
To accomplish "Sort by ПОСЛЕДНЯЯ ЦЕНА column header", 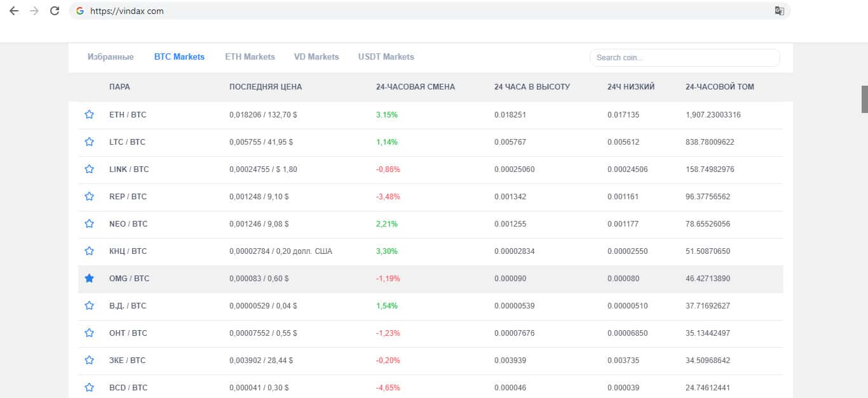I will (x=266, y=87).
